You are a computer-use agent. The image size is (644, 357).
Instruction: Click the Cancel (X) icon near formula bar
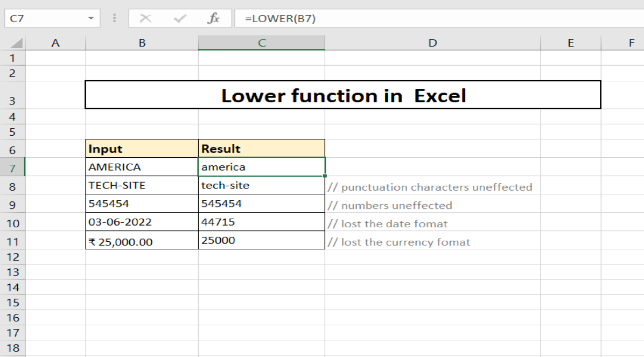tap(145, 18)
